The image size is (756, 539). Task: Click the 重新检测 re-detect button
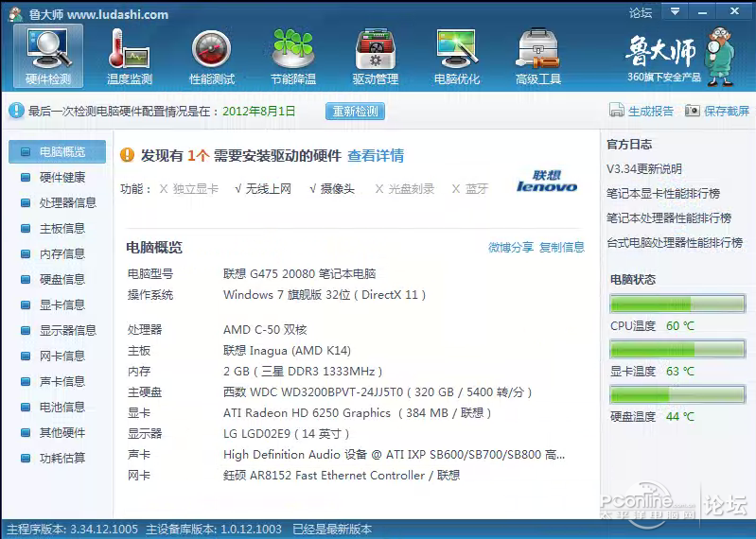point(356,112)
